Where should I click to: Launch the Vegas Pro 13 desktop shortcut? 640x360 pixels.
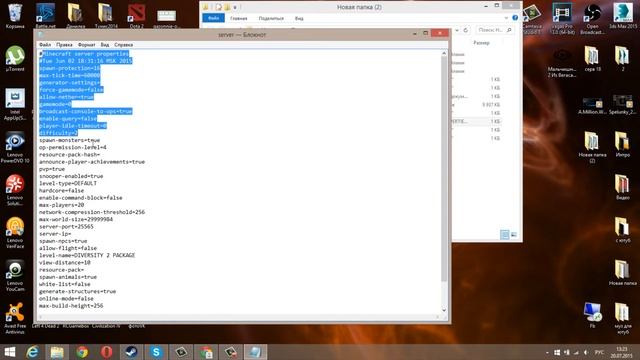[562, 18]
